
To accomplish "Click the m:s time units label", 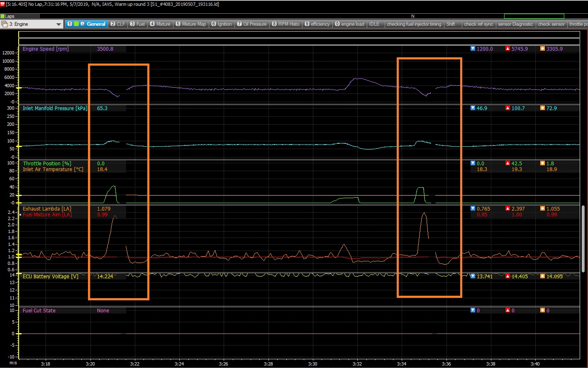I will click(x=13, y=363).
